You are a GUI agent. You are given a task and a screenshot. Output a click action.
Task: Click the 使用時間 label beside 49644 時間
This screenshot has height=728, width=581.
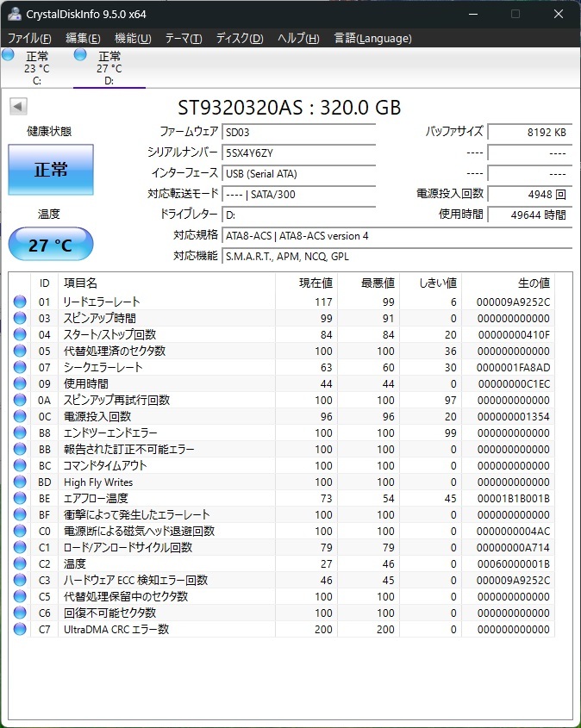460,214
